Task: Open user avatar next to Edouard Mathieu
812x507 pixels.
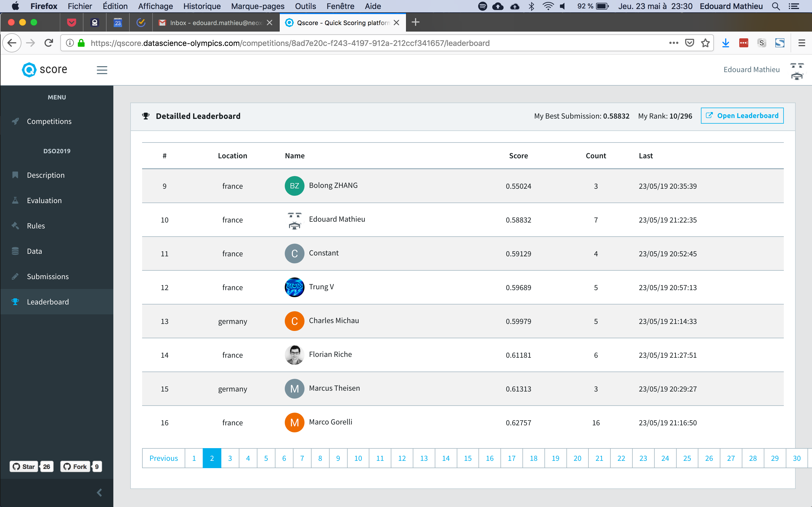Action: (x=797, y=70)
